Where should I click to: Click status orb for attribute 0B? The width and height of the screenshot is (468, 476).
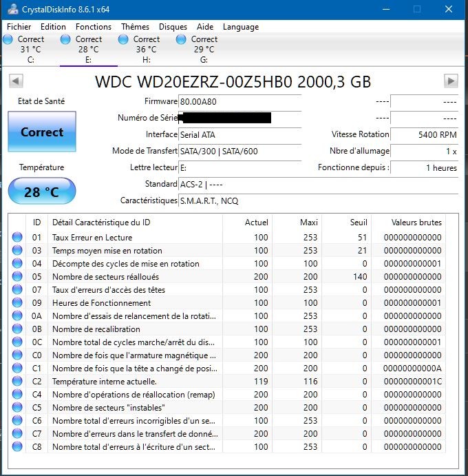[x=17, y=329]
